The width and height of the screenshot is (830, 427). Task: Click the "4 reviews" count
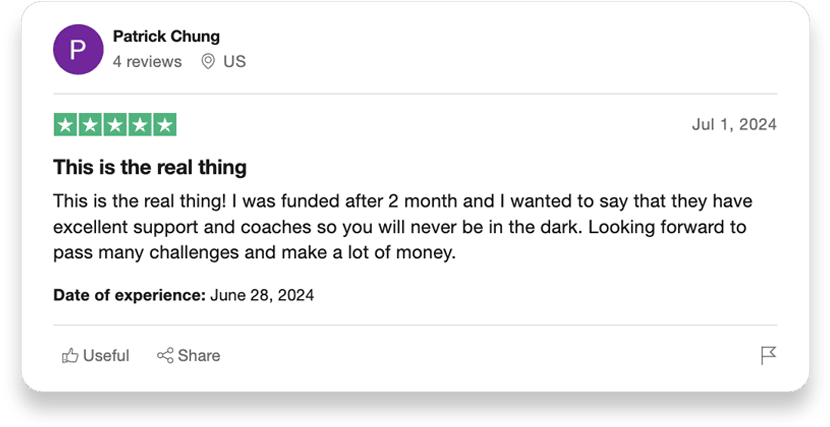(x=147, y=62)
